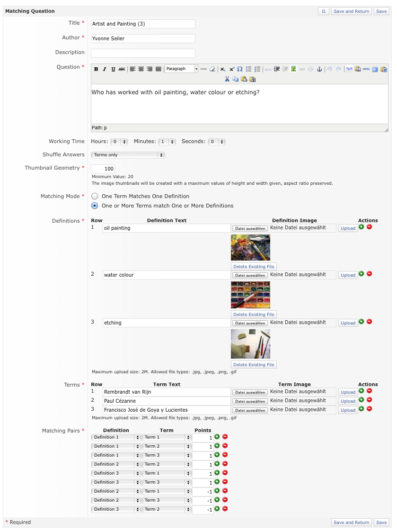397x532 pixels.
Task: Click the Paul Cézanne term text field
Action: [167, 401]
